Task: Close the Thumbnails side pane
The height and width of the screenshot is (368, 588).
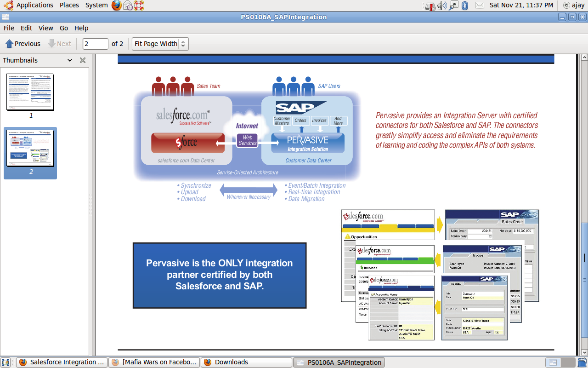Action: [x=83, y=60]
